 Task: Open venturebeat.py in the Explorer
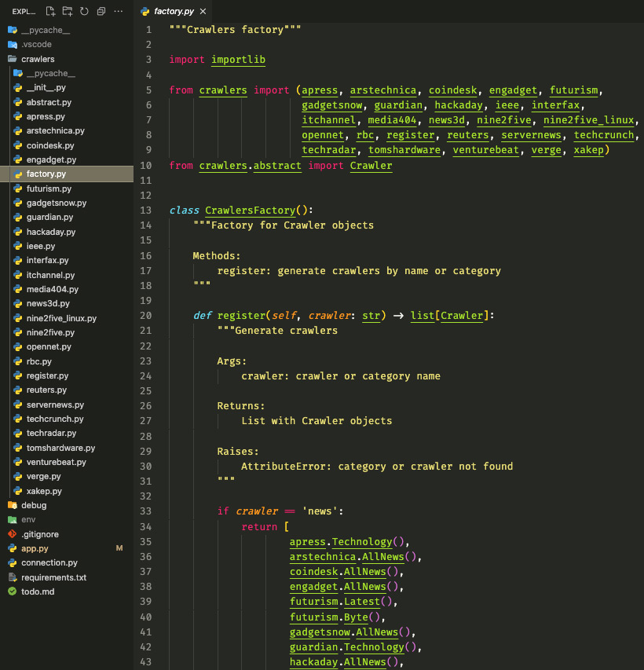(x=67, y=462)
